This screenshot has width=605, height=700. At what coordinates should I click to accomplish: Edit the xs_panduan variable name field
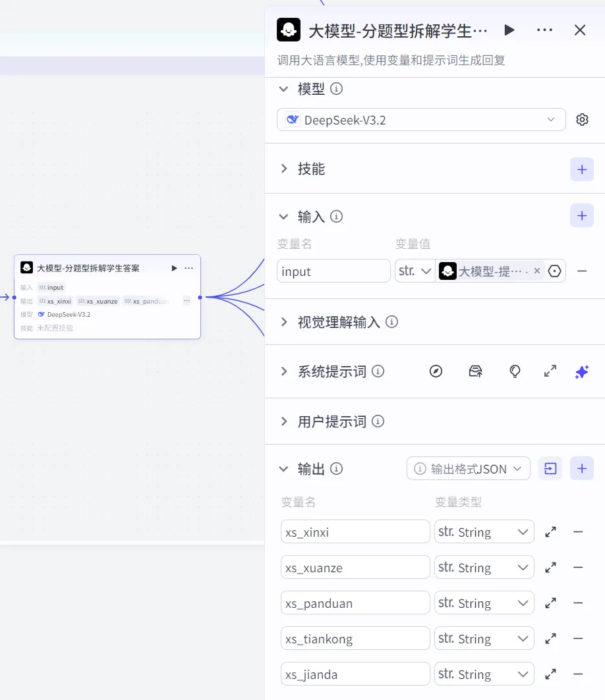355,603
